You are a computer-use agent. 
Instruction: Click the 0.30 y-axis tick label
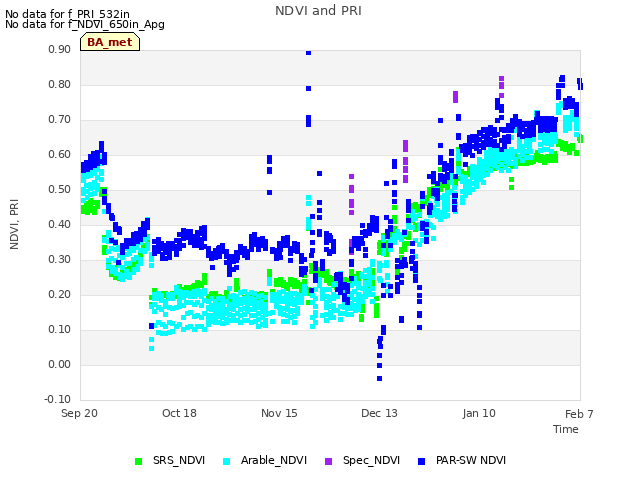pyautogui.click(x=59, y=260)
